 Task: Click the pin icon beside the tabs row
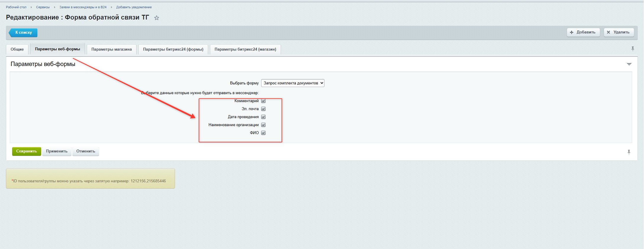pyautogui.click(x=632, y=49)
